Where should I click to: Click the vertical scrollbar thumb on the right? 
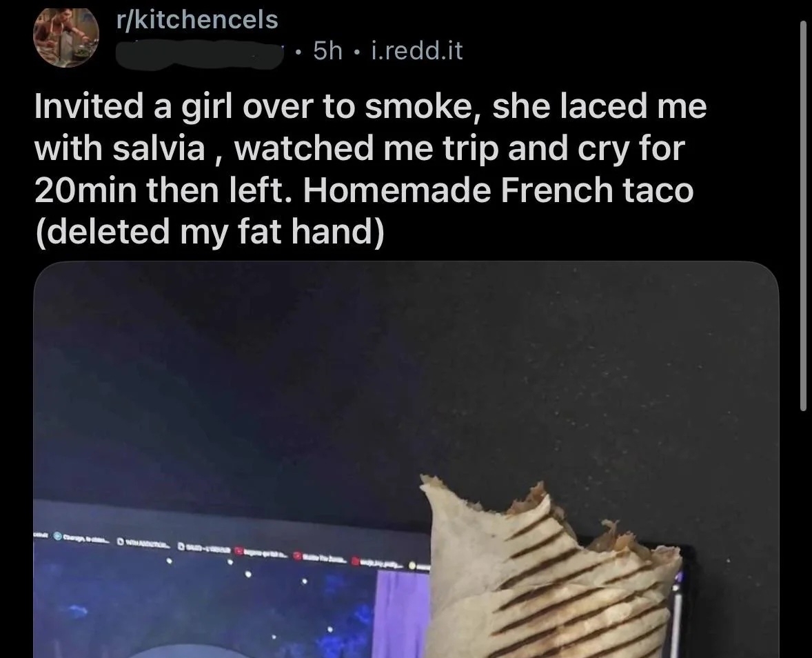(x=803, y=215)
